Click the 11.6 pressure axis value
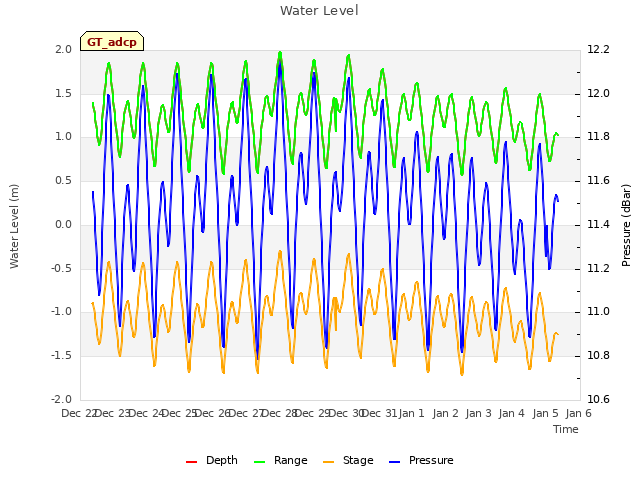 point(598,181)
